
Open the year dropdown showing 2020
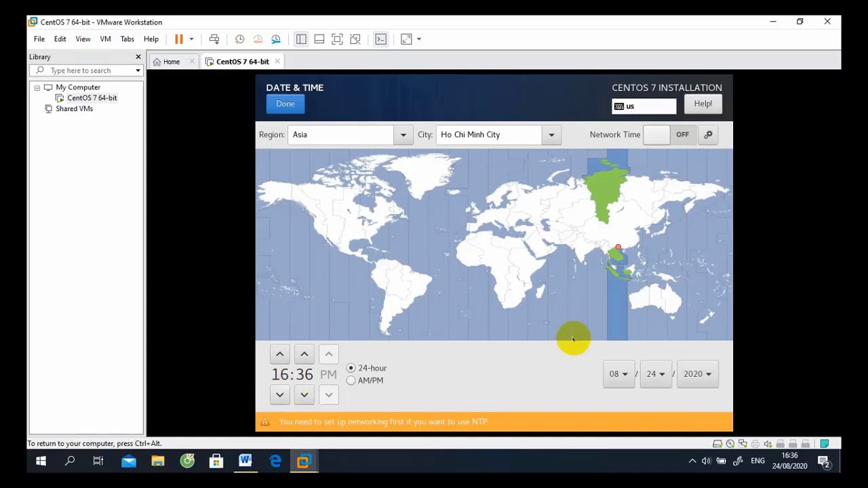pos(698,374)
